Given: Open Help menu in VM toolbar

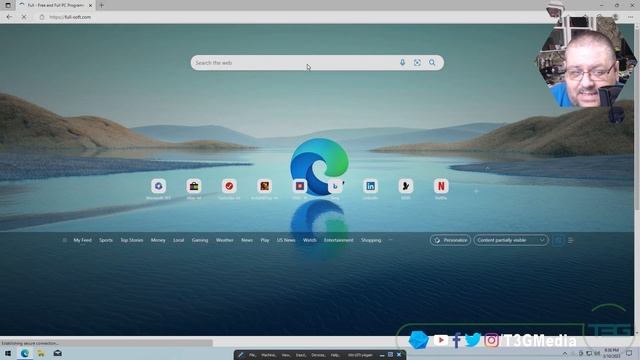Looking at the screenshot, I should (335, 355).
